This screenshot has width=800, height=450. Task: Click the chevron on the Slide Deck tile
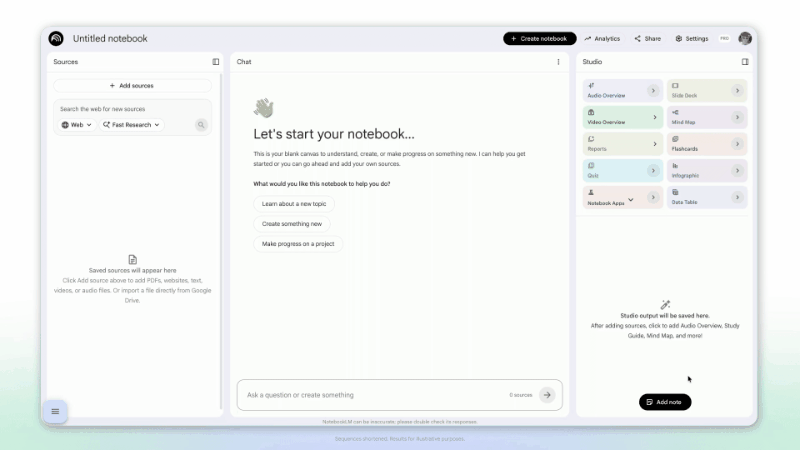737,91
